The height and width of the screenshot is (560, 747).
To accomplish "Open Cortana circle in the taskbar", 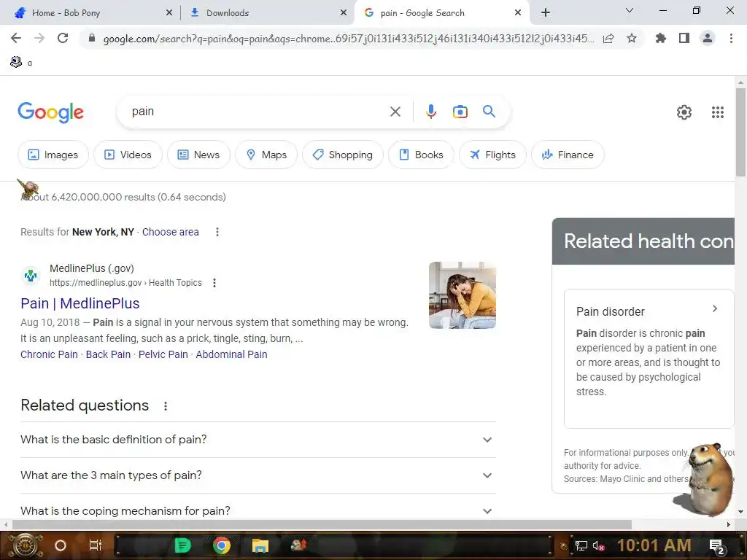I will coord(60,545).
